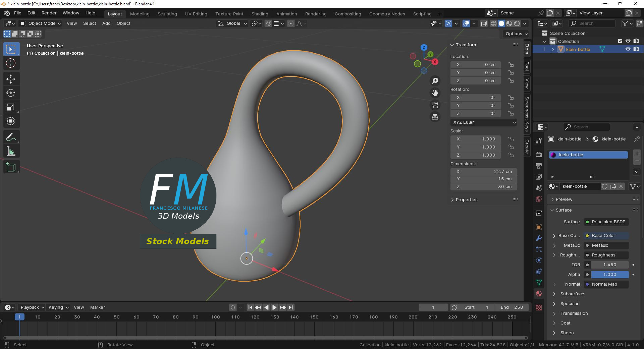644x349 pixels.
Task: Select the Measure tool
Action: (x=11, y=151)
